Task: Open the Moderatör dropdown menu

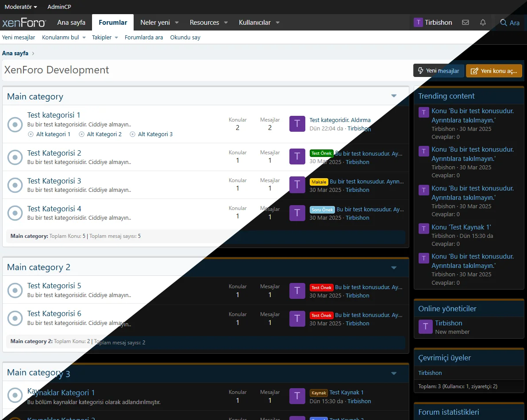Action: pyautogui.click(x=21, y=7)
